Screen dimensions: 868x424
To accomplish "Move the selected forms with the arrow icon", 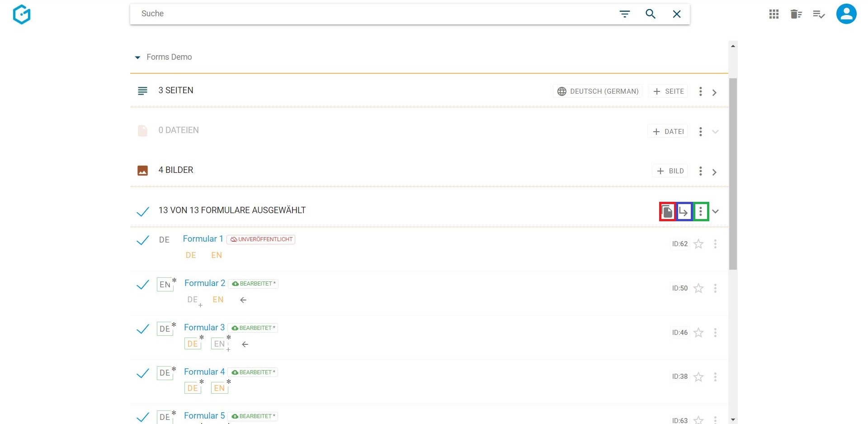I will click(684, 211).
